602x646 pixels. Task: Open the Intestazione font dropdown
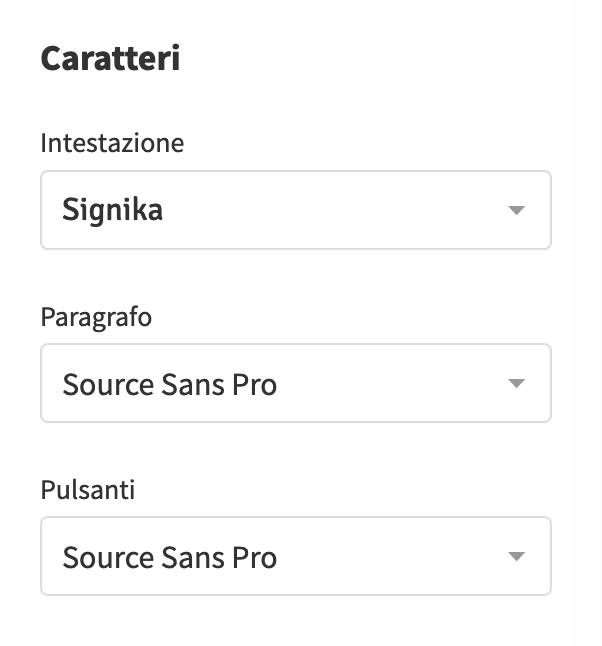pos(295,210)
